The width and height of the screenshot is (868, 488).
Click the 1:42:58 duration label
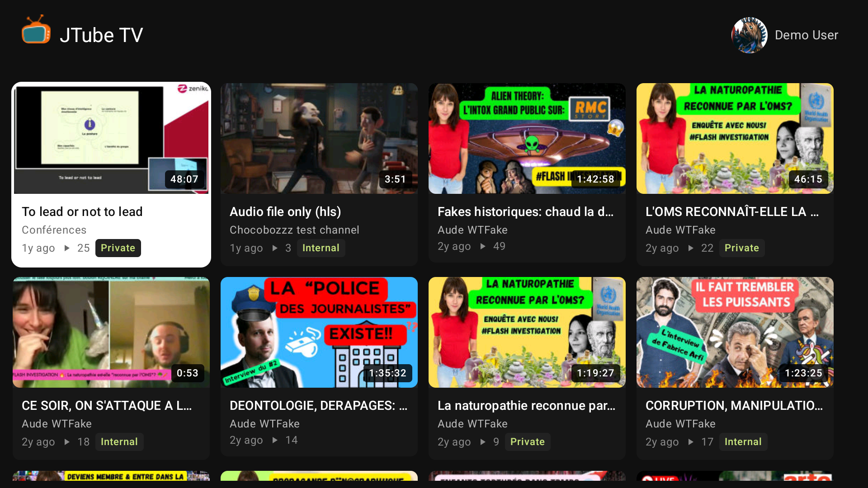point(596,179)
